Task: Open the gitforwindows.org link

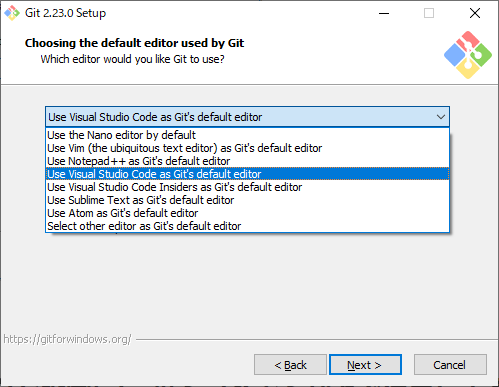Action: tap(67, 339)
